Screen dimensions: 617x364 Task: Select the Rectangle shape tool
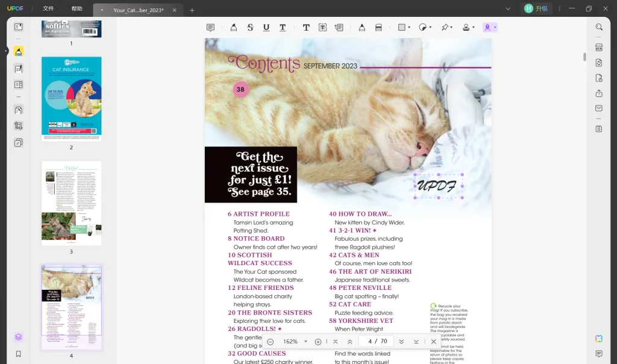[402, 27]
